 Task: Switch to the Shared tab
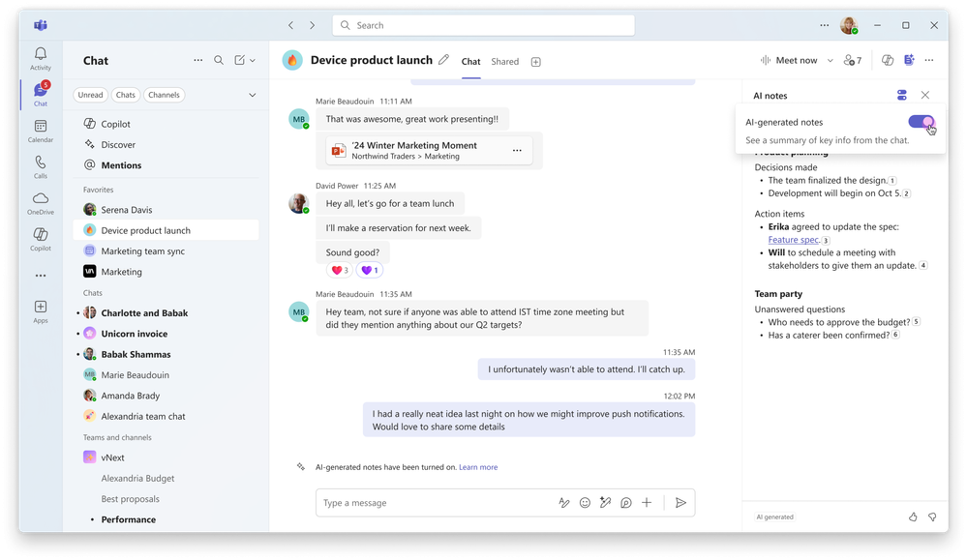505,62
